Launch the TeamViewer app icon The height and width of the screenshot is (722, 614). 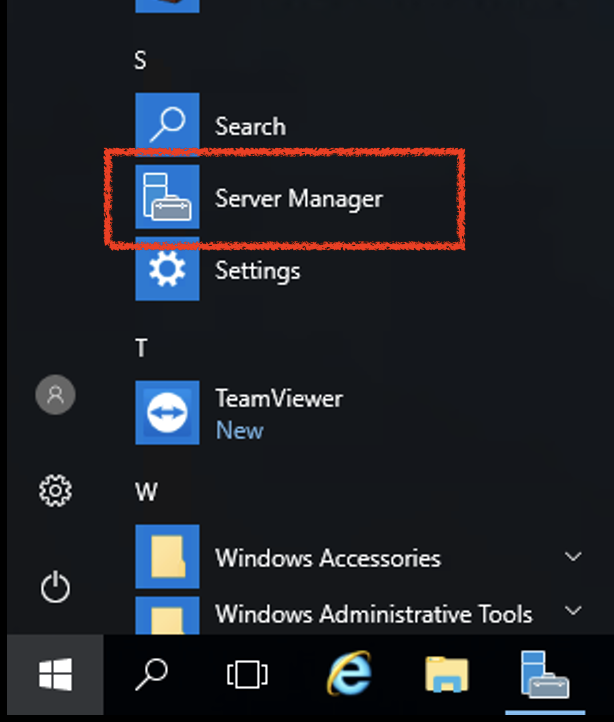167,413
